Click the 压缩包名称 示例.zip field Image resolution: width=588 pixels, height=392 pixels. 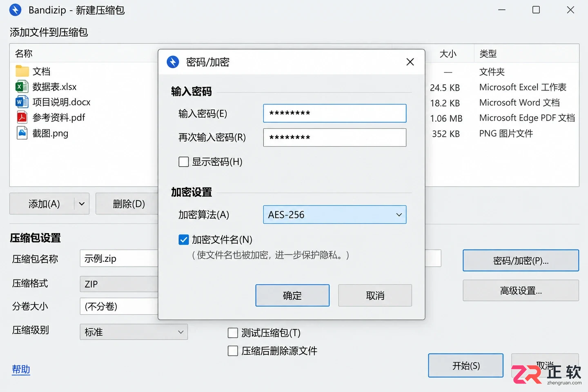tap(119, 258)
